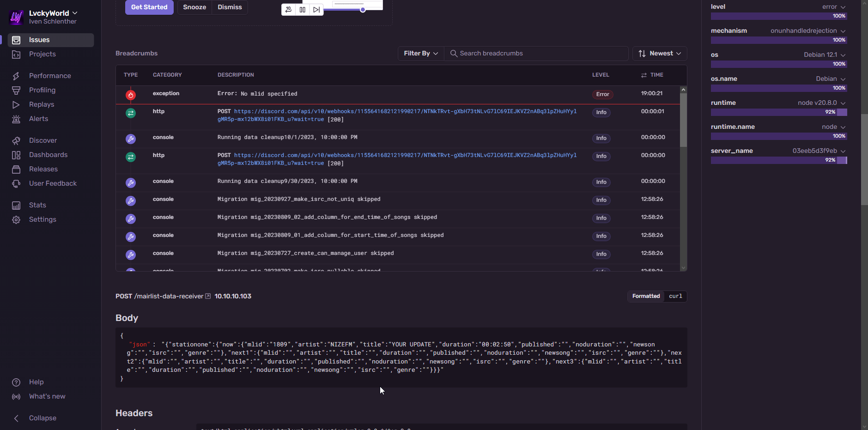Viewport: 868px width, 430px height.
Task: Open the Filter By dropdown
Action: click(421, 54)
